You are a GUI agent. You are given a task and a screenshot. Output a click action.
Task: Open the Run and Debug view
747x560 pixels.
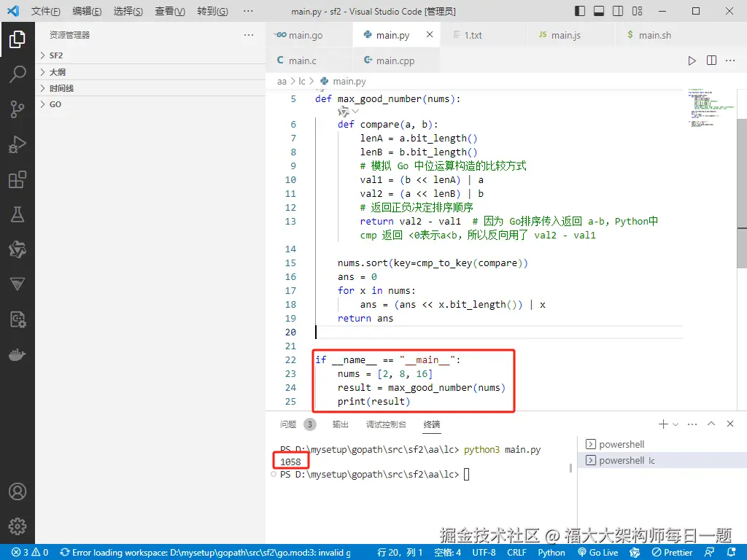(18, 144)
